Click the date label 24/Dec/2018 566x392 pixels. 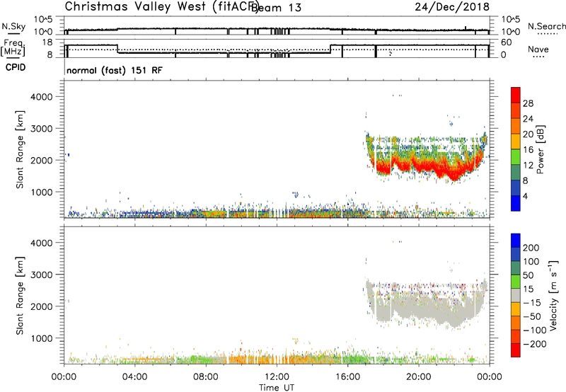point(452,7)
